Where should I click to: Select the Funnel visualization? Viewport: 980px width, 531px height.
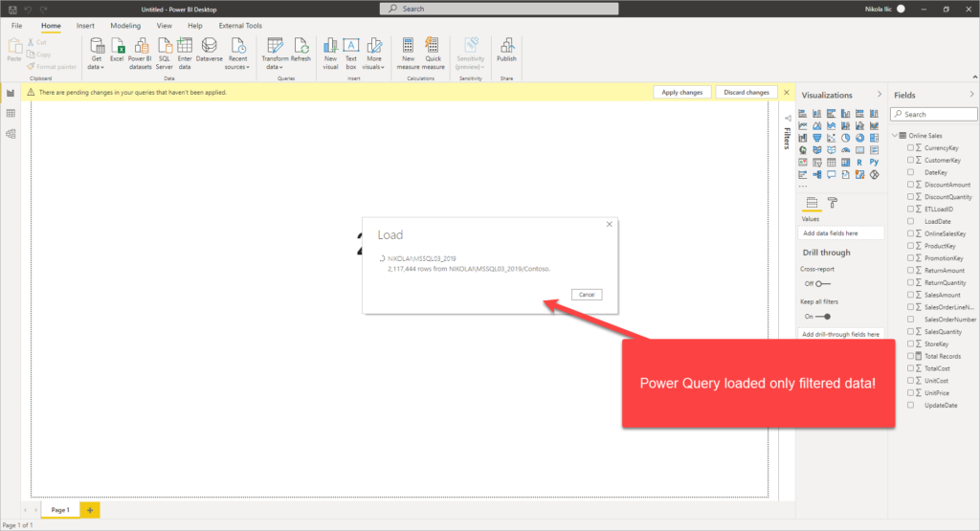tap(817, 138)
